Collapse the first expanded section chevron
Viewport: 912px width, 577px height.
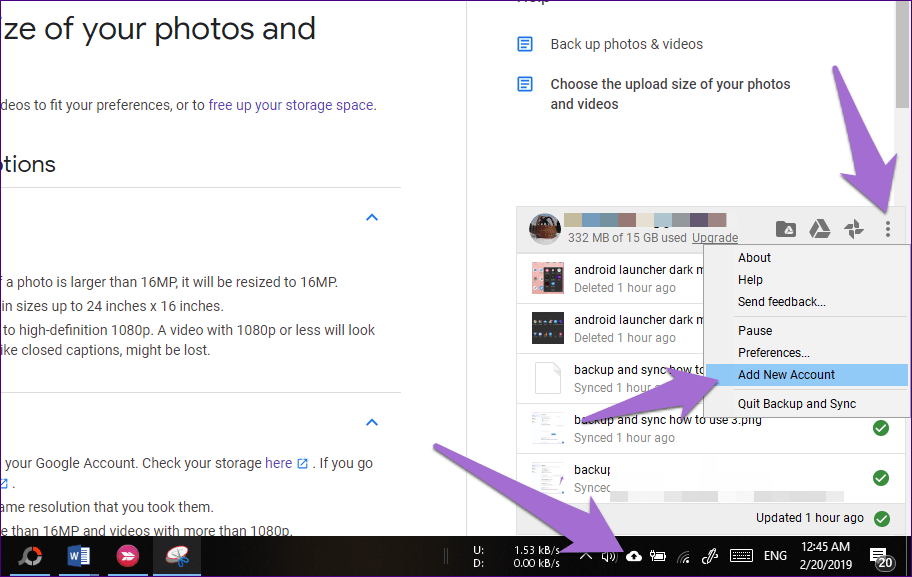point(372,218)
